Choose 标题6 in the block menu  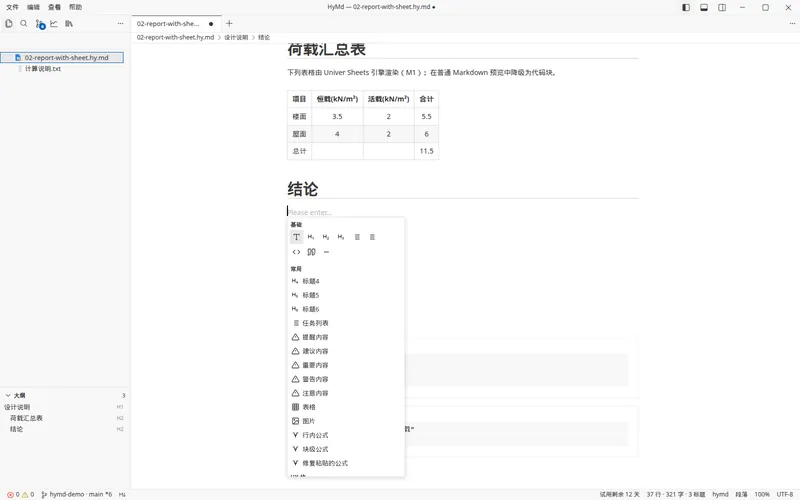coord(346,309)
